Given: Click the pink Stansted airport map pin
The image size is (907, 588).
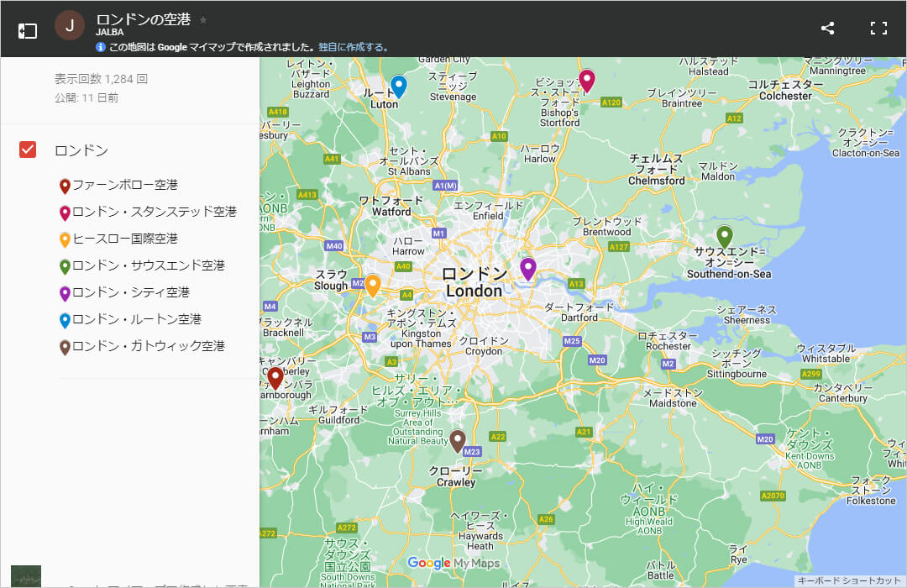Looking at the screenshot, I should click(587, 80).
